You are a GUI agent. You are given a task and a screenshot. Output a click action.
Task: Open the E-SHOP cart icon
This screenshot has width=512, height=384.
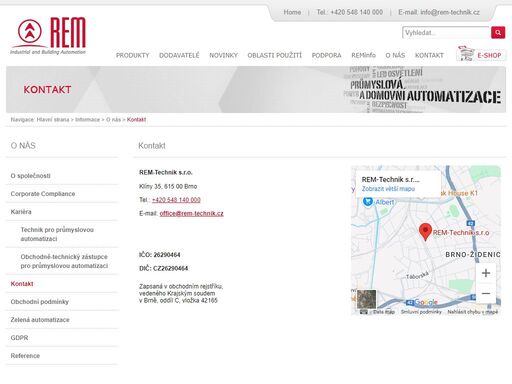(x=466, y=54)
